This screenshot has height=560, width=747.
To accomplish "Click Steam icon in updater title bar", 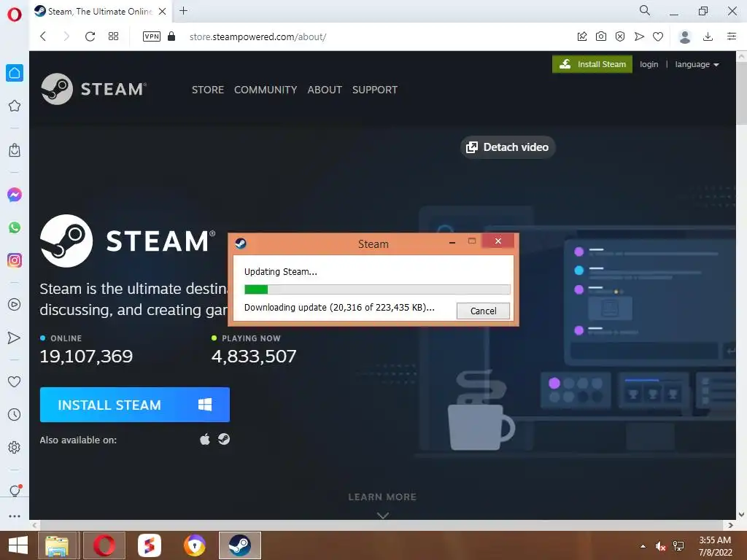I will (241, 244).
